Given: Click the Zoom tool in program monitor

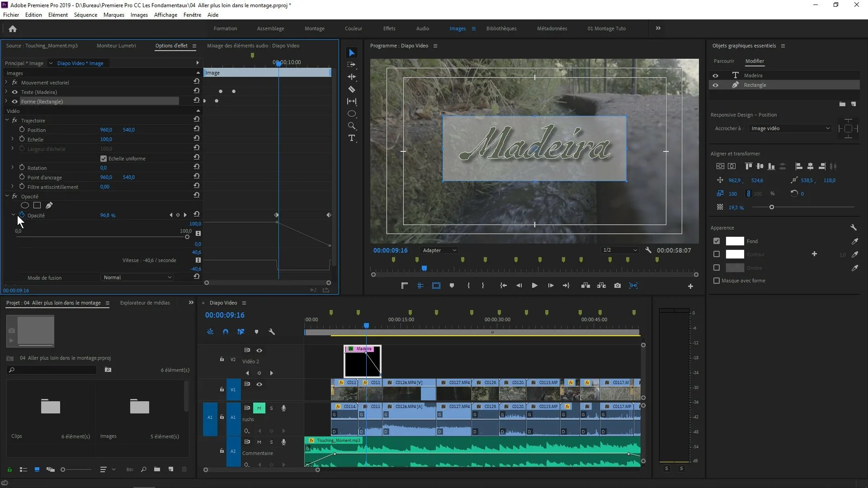Looking at the screenshot, I should [352, 126].
